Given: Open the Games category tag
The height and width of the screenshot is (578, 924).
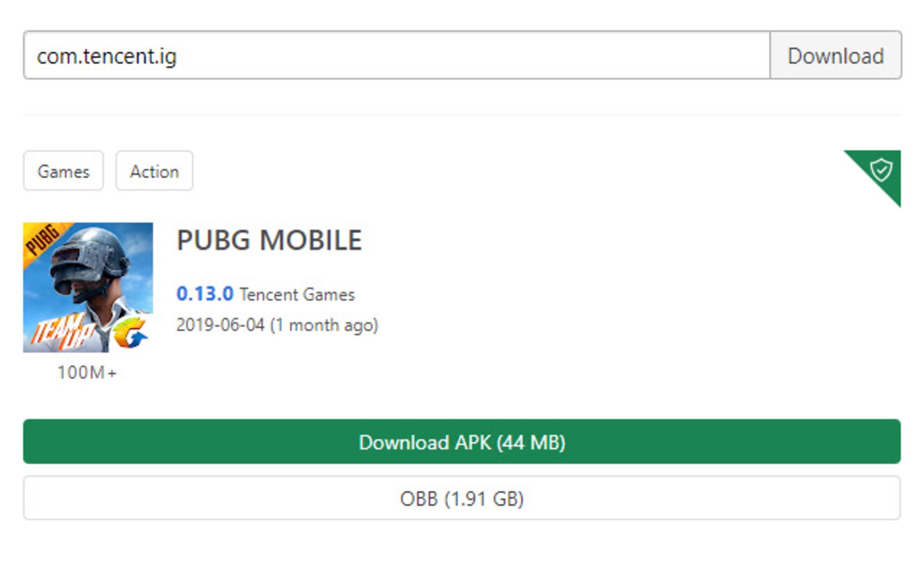Looking at the screenshot, I should point(64,171).
